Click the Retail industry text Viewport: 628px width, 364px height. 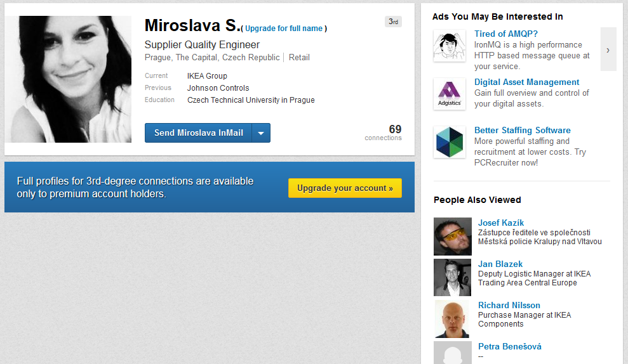(299, 58)
